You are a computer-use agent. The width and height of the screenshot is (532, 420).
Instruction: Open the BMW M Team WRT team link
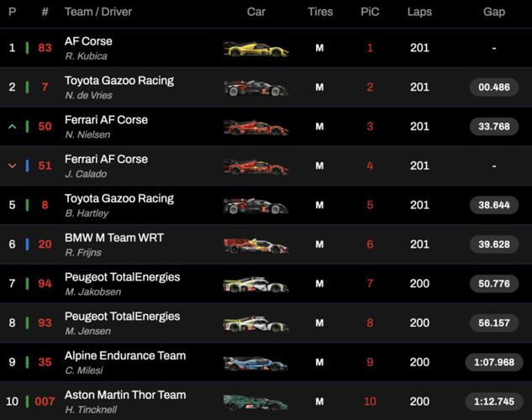113,238
